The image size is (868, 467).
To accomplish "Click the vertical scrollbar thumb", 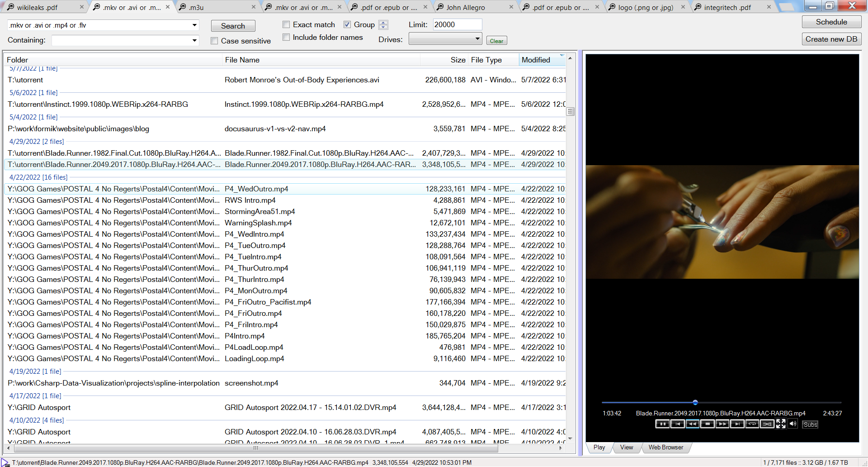I will point(570,111).
